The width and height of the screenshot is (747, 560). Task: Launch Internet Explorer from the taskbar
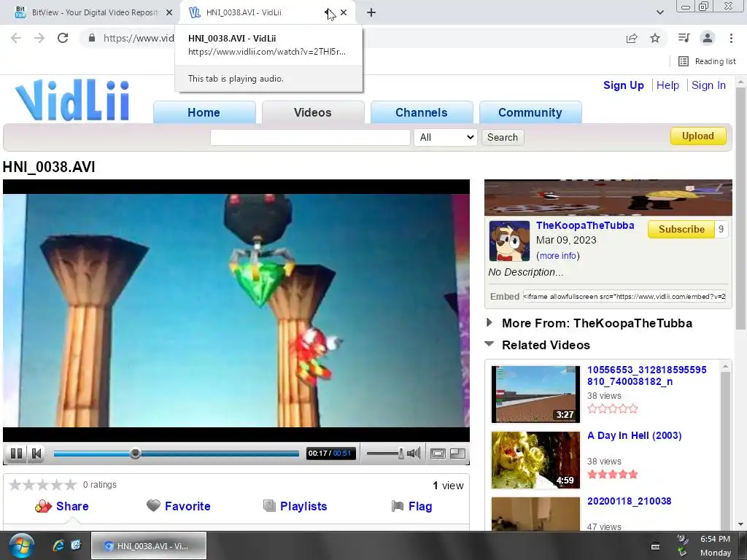tap(58, 545)
